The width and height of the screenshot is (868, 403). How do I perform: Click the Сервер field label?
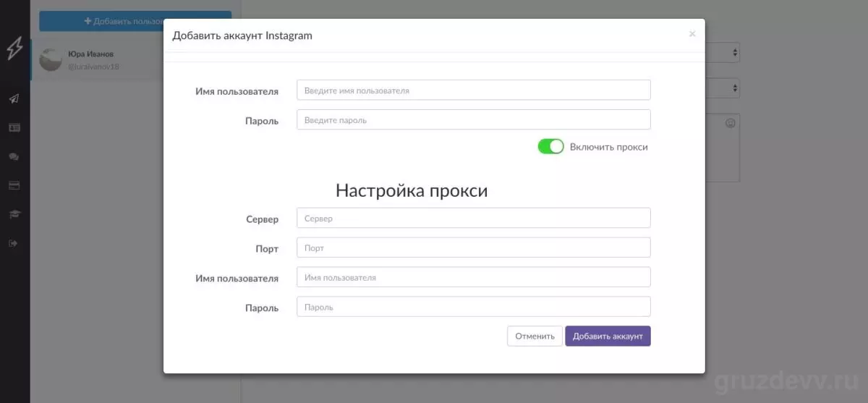click(263, 219)
